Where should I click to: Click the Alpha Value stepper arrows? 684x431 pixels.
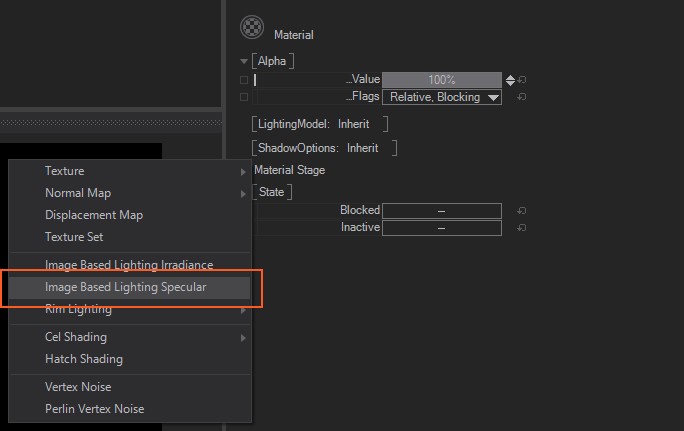coord(510,80)
